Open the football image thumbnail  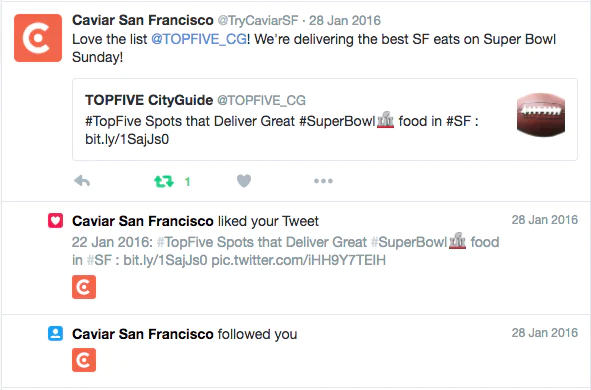[x=541, y=115]
